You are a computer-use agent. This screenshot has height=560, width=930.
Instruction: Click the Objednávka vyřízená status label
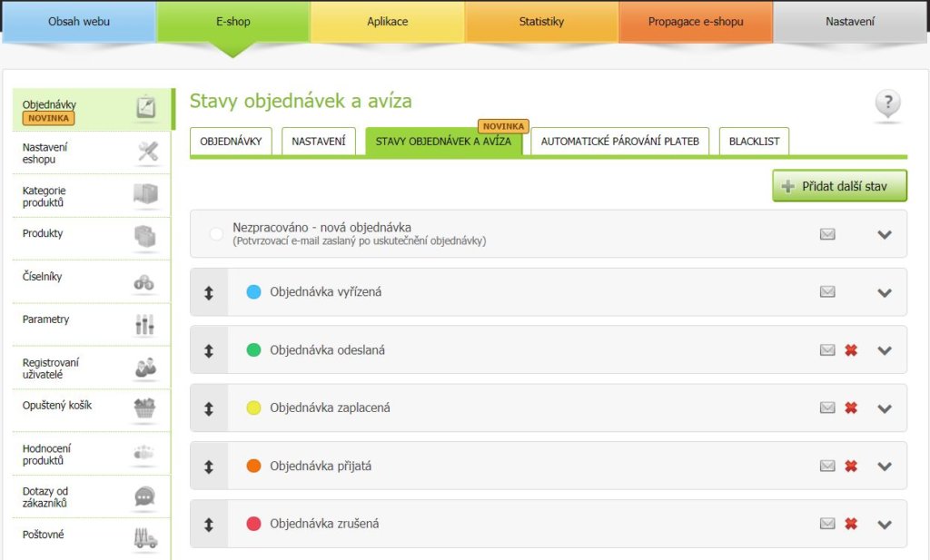(x=326, y=291)
